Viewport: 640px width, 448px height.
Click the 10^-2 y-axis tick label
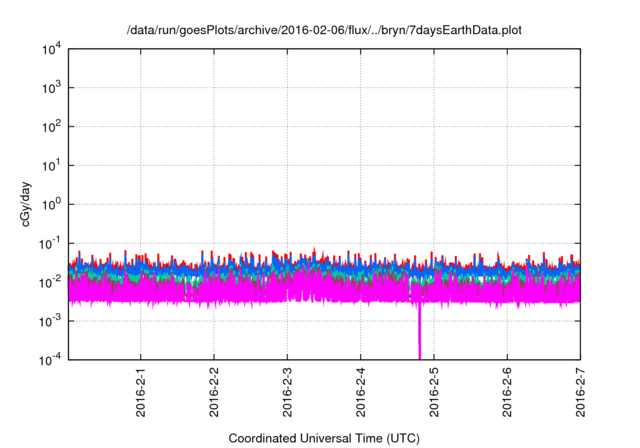point(50,282)
